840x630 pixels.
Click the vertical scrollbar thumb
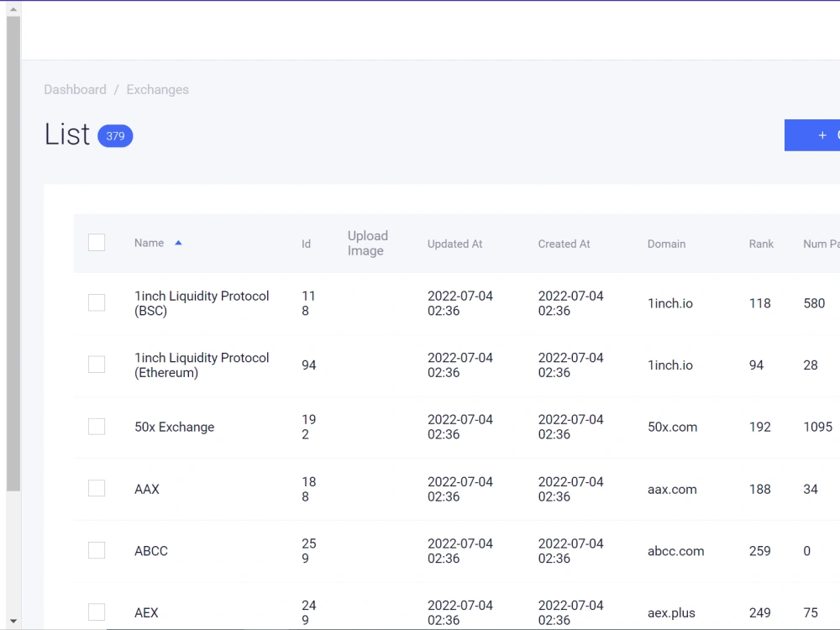click(13, 254)
